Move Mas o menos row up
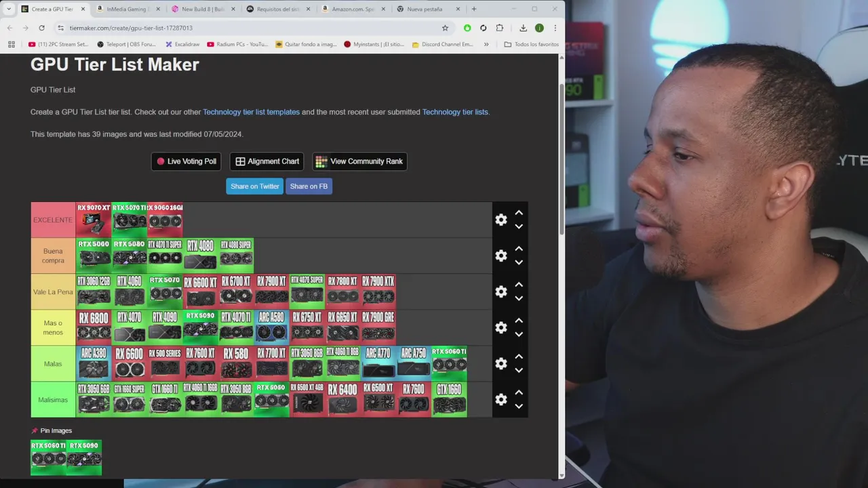The image size is (868, 488). [x=519, y=321]
